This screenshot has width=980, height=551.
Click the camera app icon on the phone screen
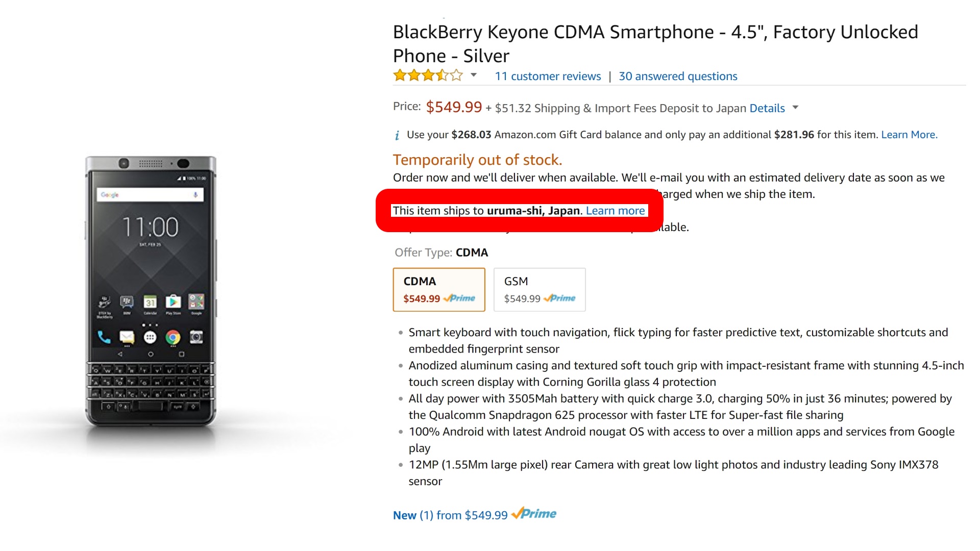(x=197, y=337)
